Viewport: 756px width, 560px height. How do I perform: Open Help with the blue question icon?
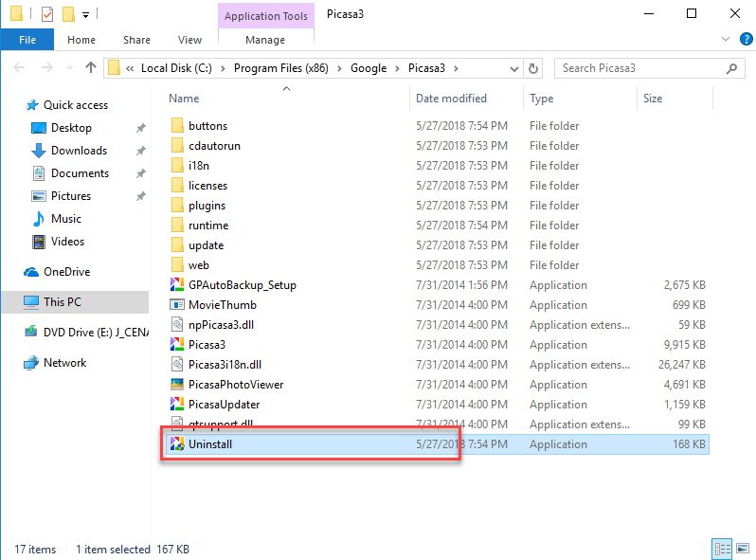(x=746, y=39)
